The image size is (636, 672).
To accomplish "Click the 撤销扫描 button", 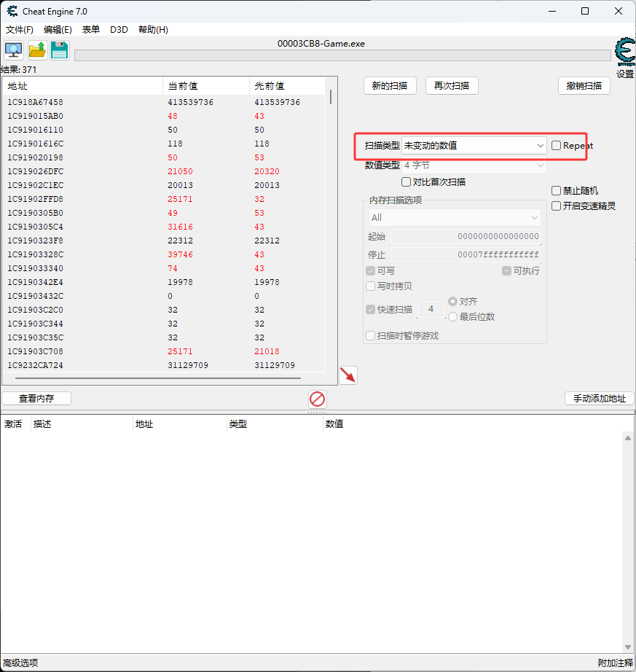I will click(584, 86).
